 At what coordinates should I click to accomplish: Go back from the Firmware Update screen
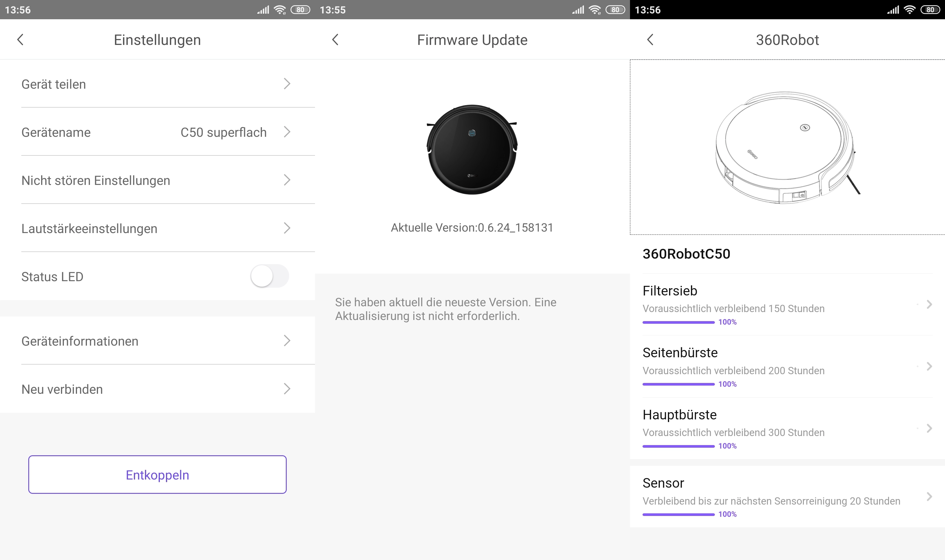[335, 40]
